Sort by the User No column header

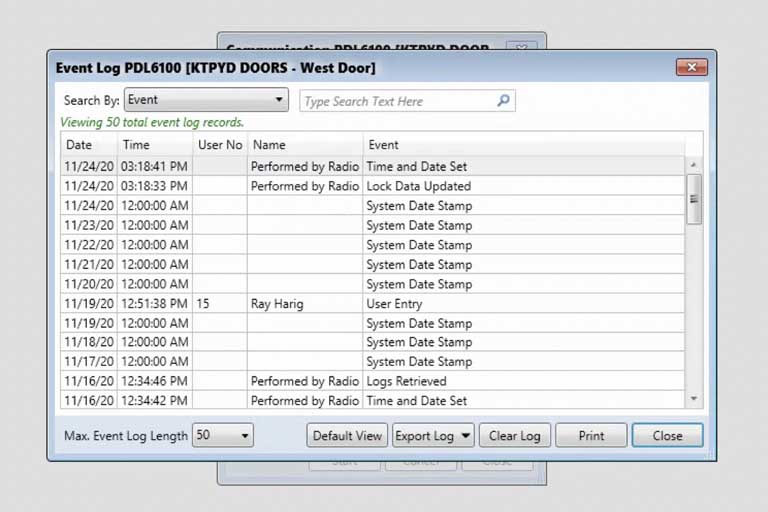coord(220,145)
